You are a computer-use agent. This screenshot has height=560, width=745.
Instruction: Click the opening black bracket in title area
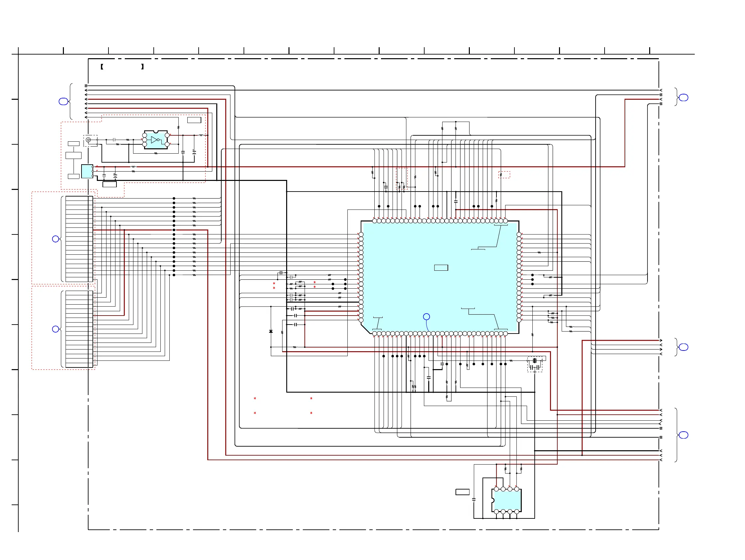point(102,67)
